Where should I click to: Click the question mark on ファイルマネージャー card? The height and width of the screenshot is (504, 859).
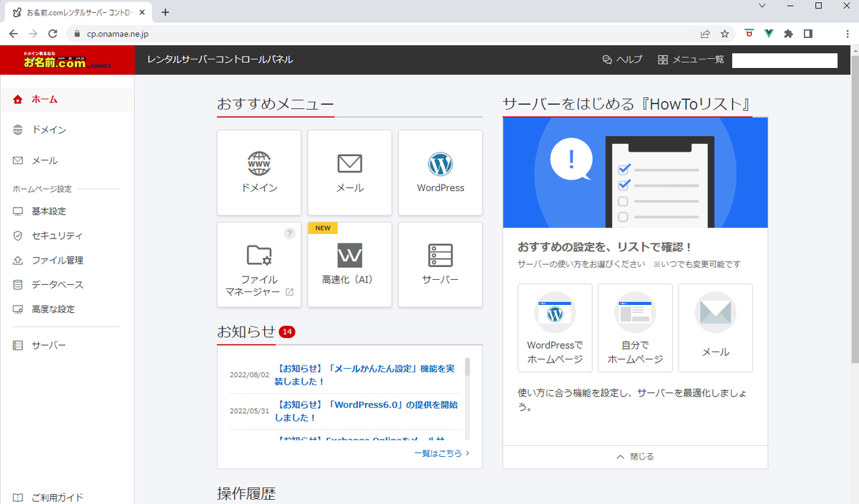pyautogui.click(x=289, y=233)
